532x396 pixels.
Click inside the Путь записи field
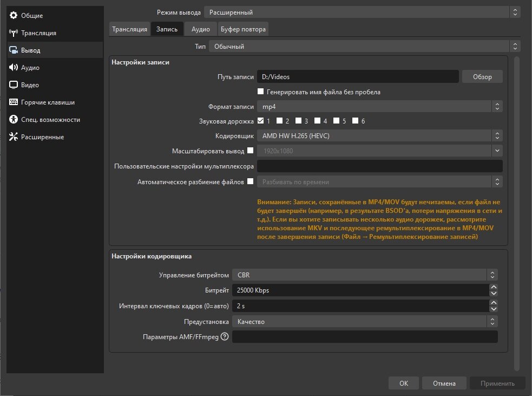pos(357,76)
